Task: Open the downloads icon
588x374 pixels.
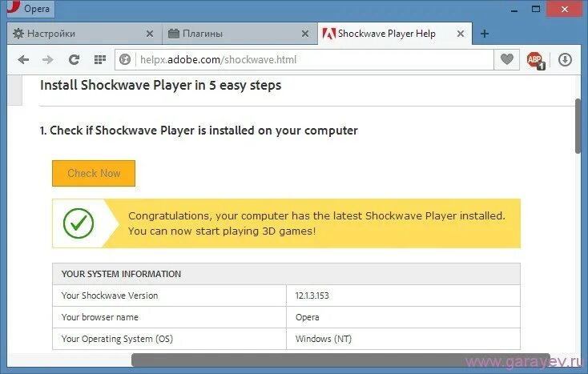Action: point(565,59)
